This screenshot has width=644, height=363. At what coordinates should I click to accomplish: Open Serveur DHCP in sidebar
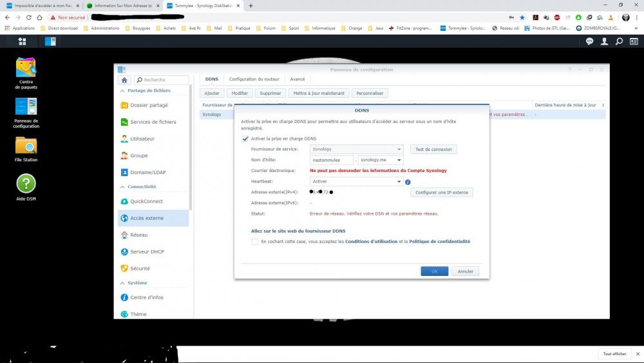tap(153, 252)
